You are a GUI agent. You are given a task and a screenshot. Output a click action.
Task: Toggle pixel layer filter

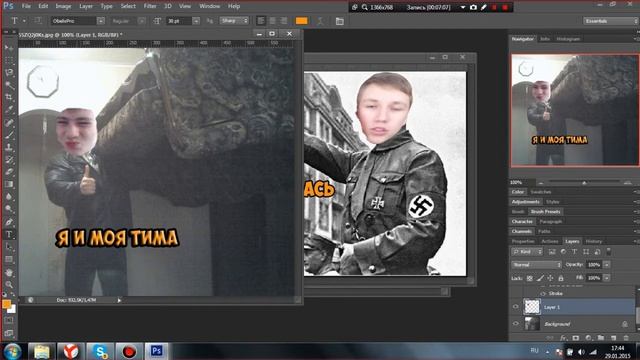tap(552, 252)
